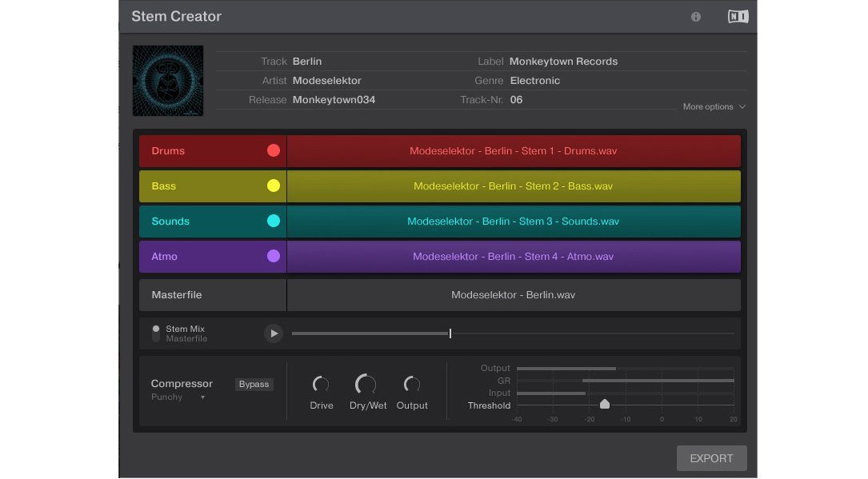Click the purple Atmo color dot
The height and width of the screenshot is (479, 868).
[x=274, y=256]
